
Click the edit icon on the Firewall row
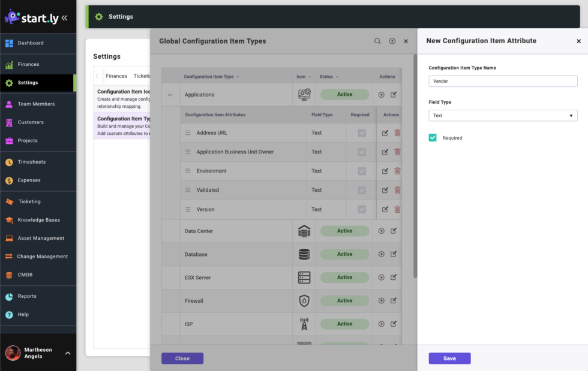point(394,300)
